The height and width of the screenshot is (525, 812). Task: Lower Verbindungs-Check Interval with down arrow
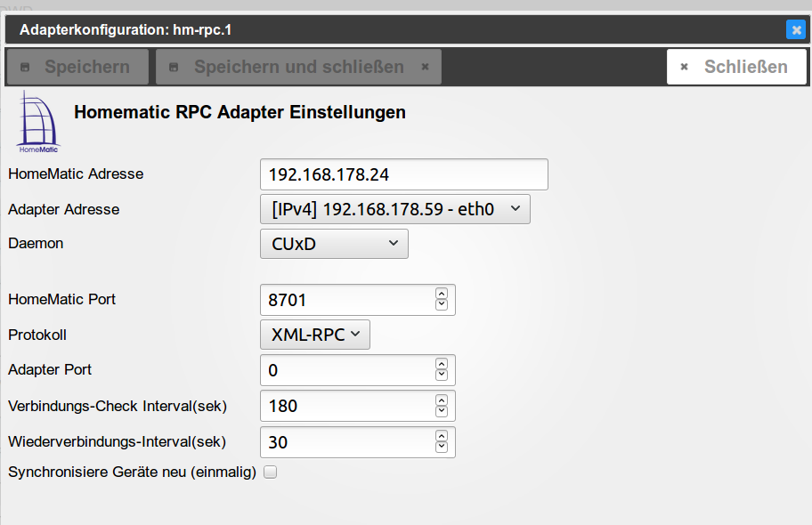(x=442, y=411)
